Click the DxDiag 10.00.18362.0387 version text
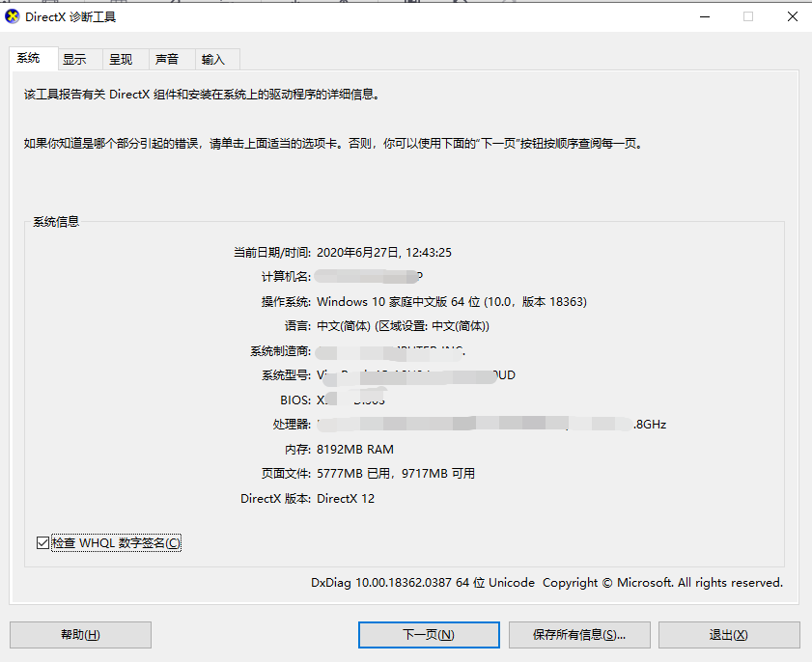Screen dimensions: 812x662 coord(423,583)
